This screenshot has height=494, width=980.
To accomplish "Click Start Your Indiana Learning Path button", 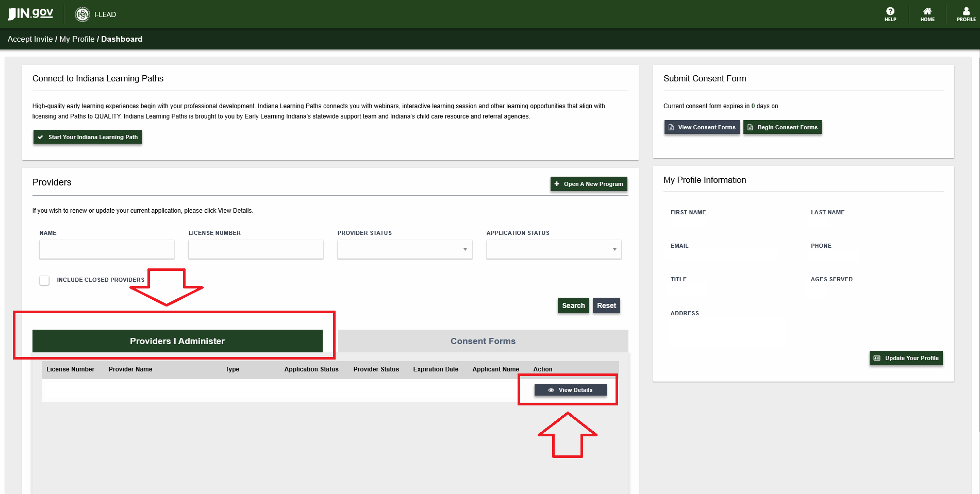I will tap(88, 137).
